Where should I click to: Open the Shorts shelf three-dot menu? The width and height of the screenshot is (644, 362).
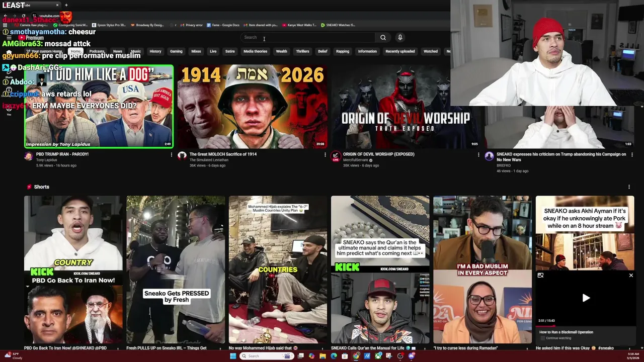629,187
